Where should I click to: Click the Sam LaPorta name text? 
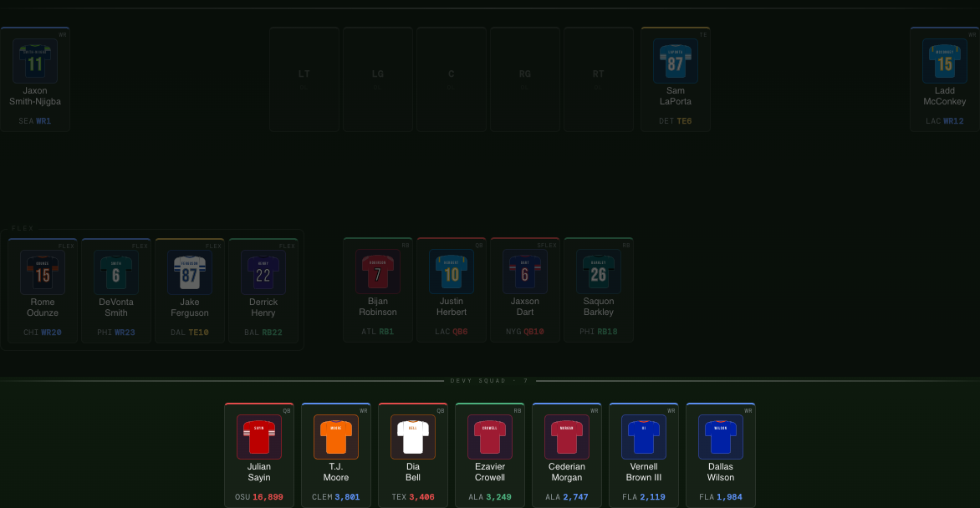point(676,96)
